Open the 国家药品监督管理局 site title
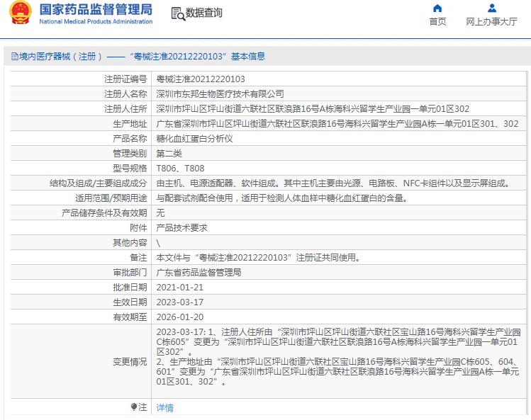Image resolution: width=531 pixels, height=420 pixels. [96, 9]
